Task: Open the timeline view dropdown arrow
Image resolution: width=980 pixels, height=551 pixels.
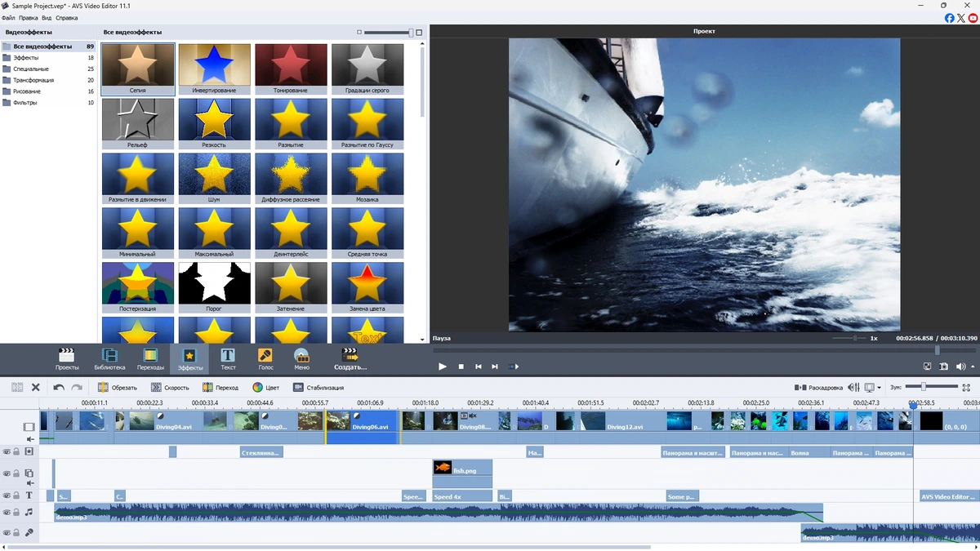Action: coord(879,388)
